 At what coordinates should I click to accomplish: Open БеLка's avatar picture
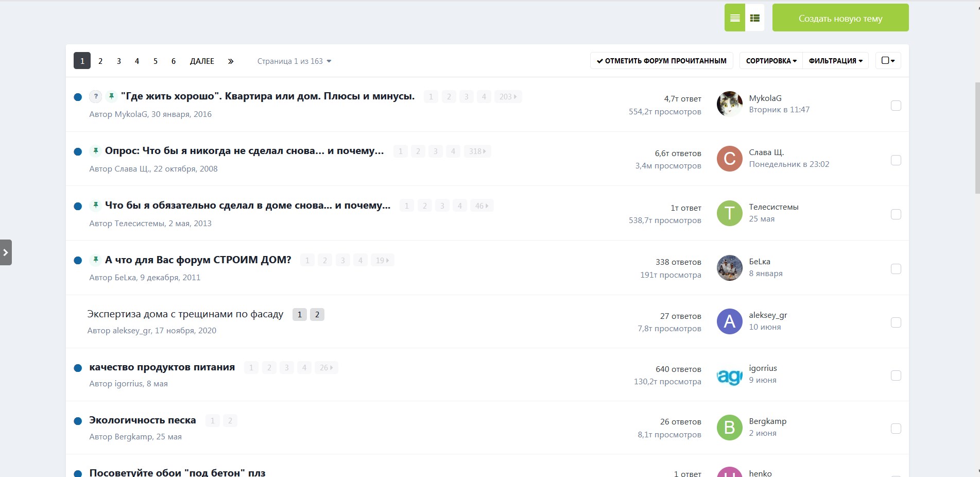point(730,268)
